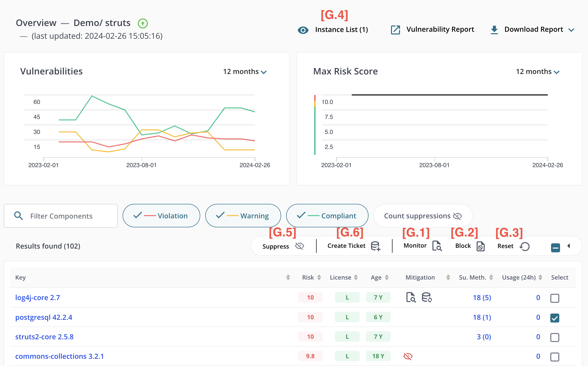Open Instance List (1) link
Image resolution: width=588 pixels, height=366 pixels.
click(x=342, y=30)
